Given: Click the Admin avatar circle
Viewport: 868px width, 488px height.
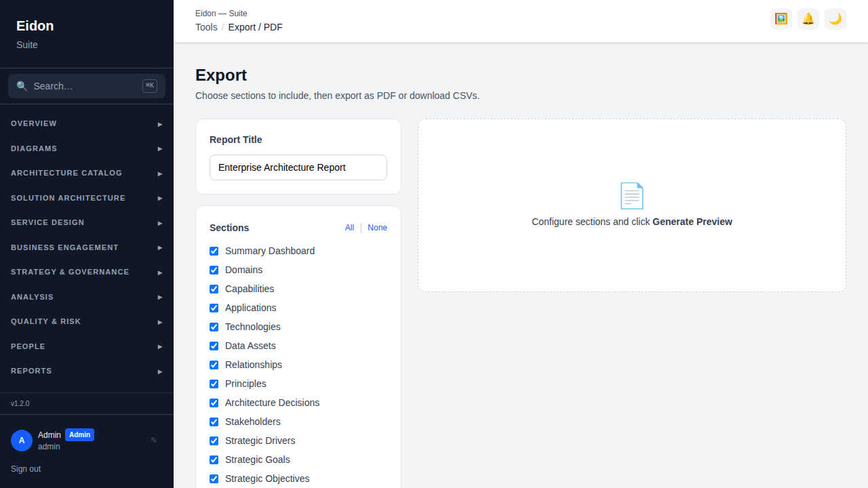Looking at the screenshot, I should click(22, 441).
